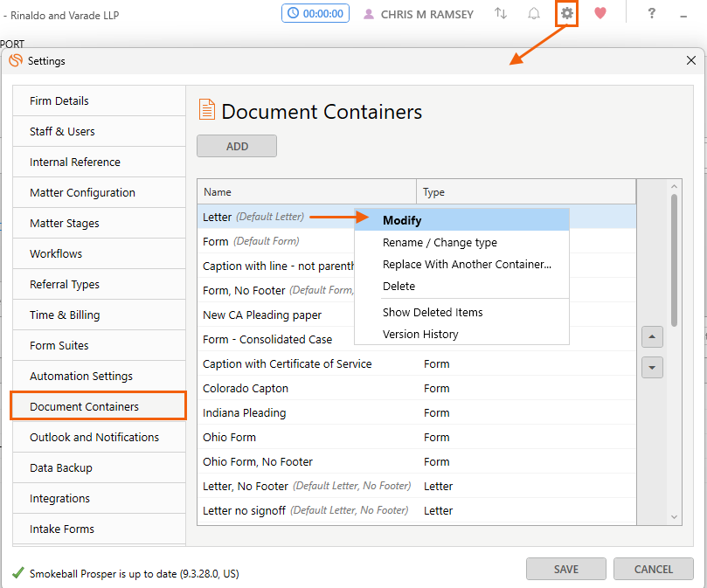The width and height of the screenshot is (707, 588).
Task: Go to Internal Reference settings
Action: point(100,163)
